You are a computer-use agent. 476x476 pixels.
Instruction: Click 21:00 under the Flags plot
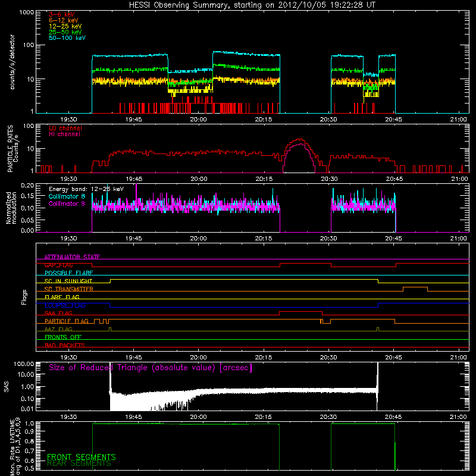click(x=458, y=358)
